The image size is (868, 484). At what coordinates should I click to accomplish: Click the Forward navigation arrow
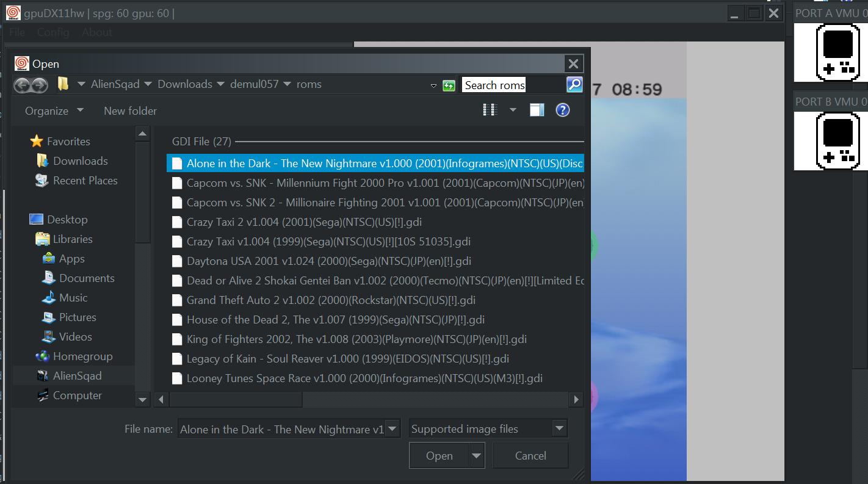tap(39, 85)
